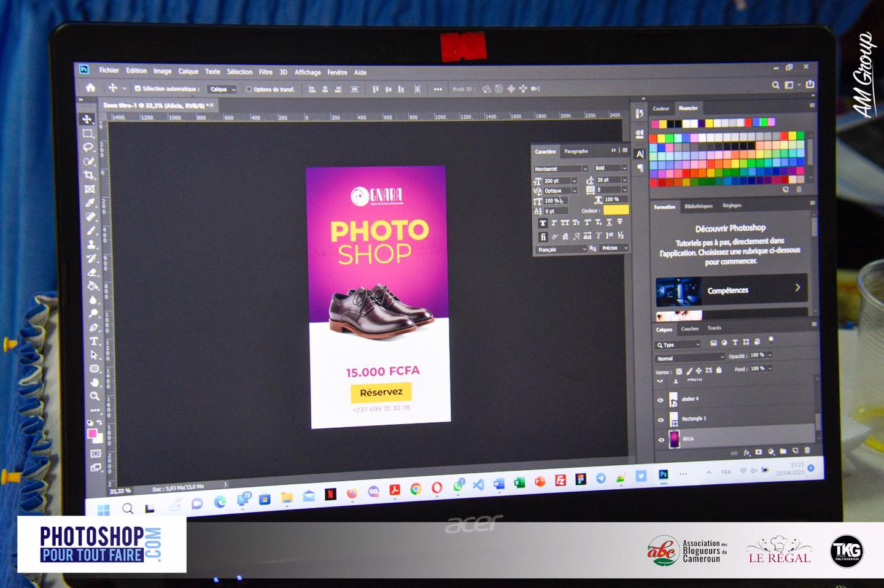Open the Optique kerning dropdown

coord(560,190)
